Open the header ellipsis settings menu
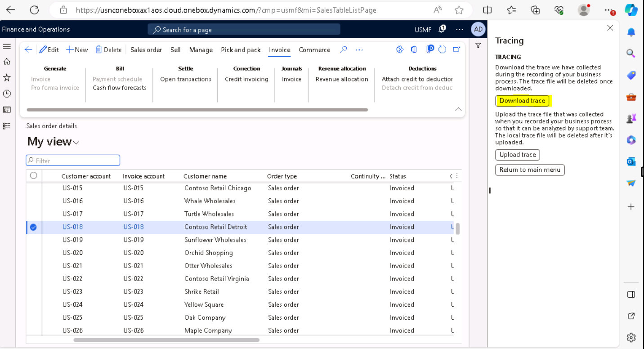Screen dimensions: 644x349 (459, 29)
